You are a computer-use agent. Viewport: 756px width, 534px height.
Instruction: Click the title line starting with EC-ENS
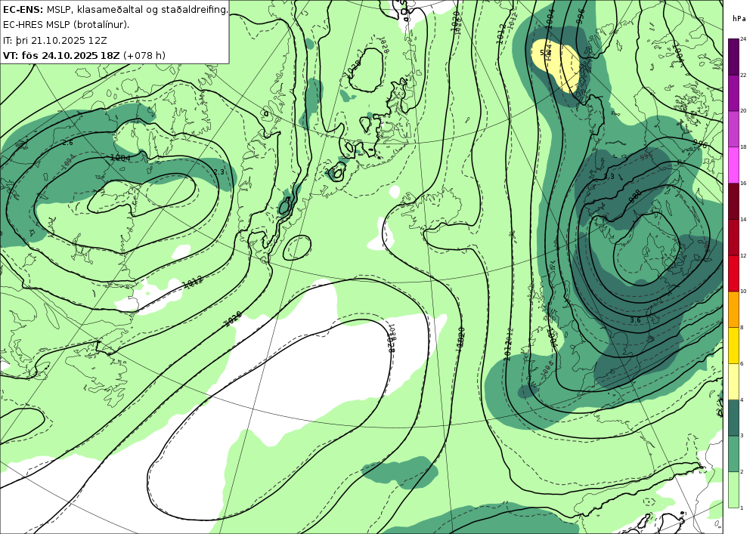[x=115, y=9]
